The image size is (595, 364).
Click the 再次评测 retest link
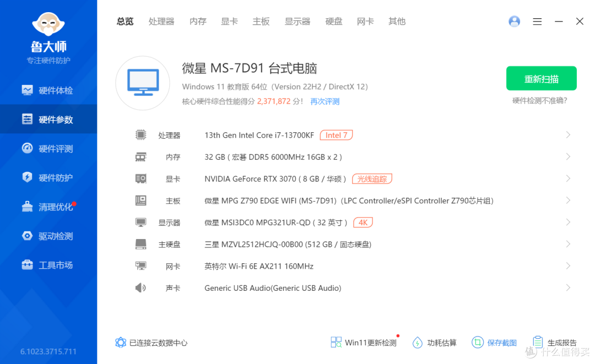point(324,101)
